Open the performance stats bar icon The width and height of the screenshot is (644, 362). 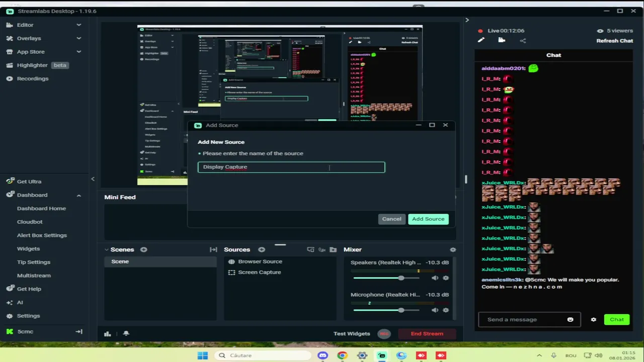tap(107, 333)
